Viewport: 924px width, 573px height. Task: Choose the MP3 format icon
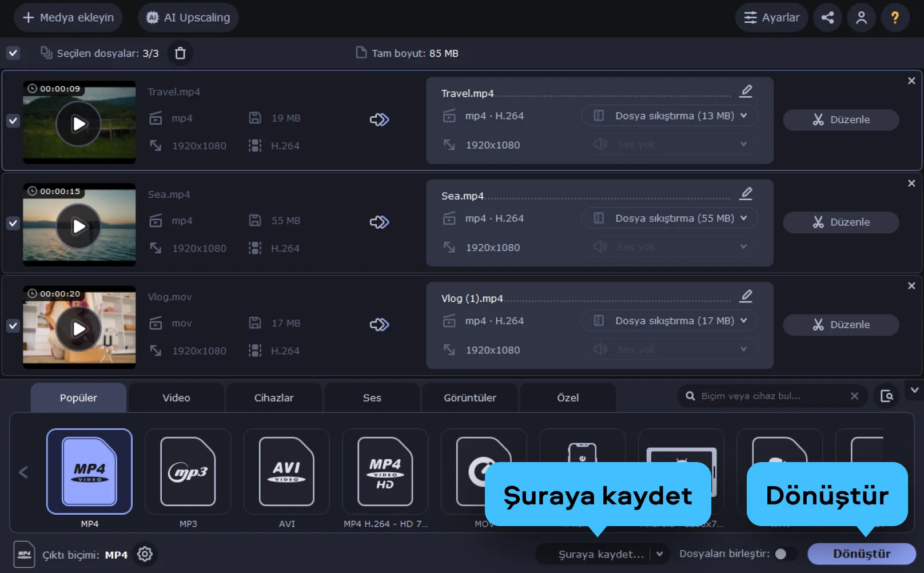188,472
